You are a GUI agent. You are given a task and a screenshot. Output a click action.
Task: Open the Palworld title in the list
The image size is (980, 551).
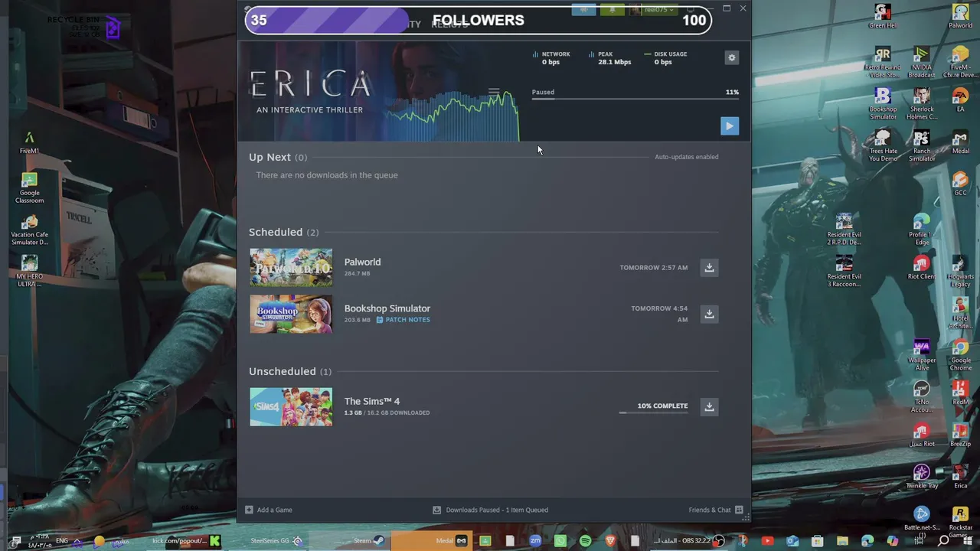(x=362, y=262)
